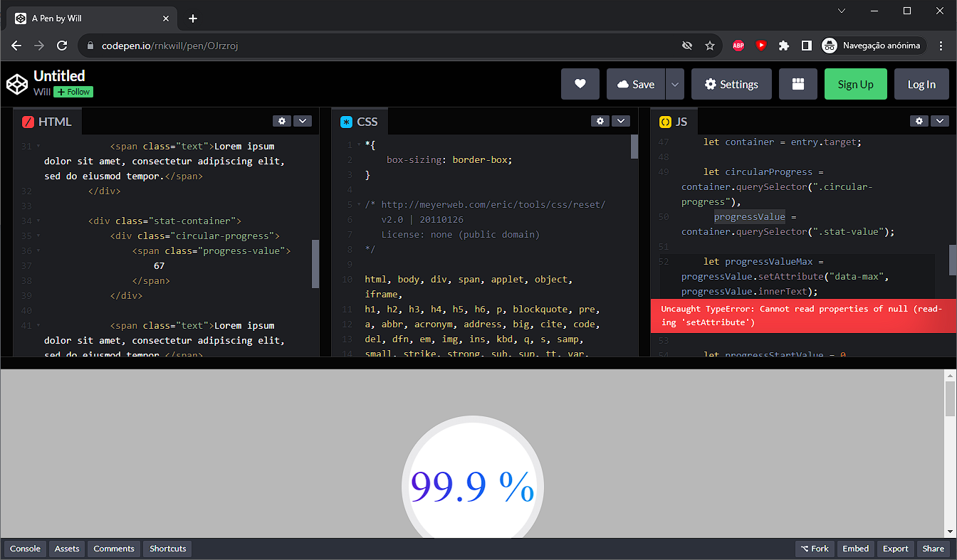Image resolution: width=957 pixels, height=560 pixels.
Task: Collapse the JS editor via its chevron
Action: pyautogui.click(x=940, y=121)
